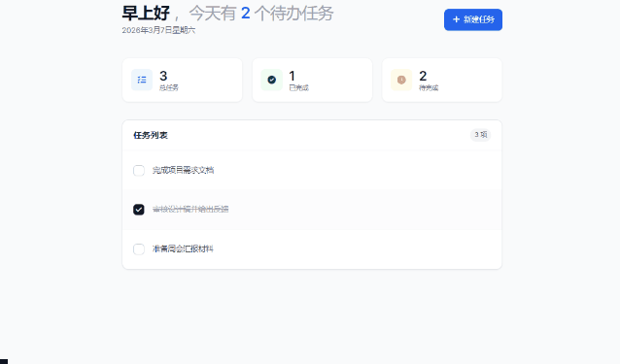Click the 总任务 count 3
Image resolution: width=620 pixels, height=364 pixels.
click(163, 76)
